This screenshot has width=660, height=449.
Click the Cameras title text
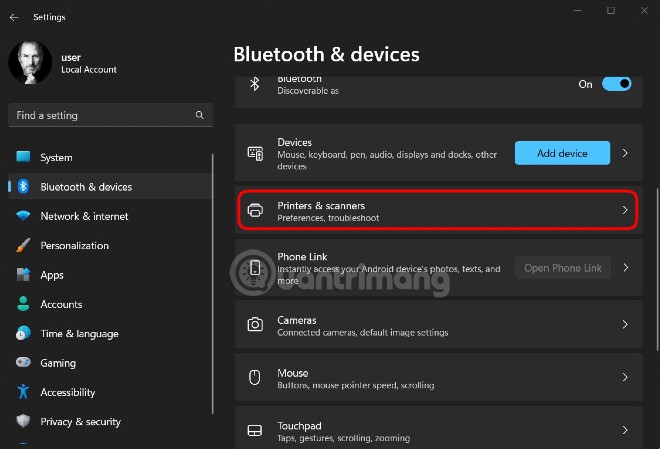coord(297,320)
